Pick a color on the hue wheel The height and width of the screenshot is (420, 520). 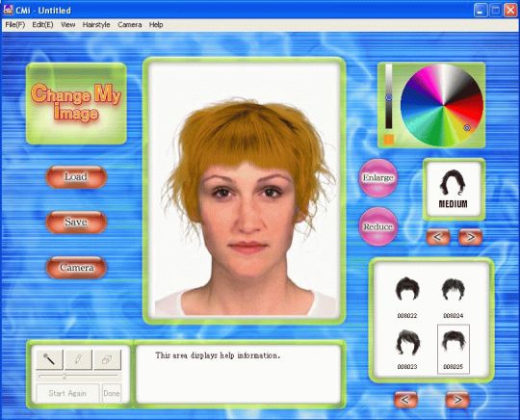(x=442, y=105)
